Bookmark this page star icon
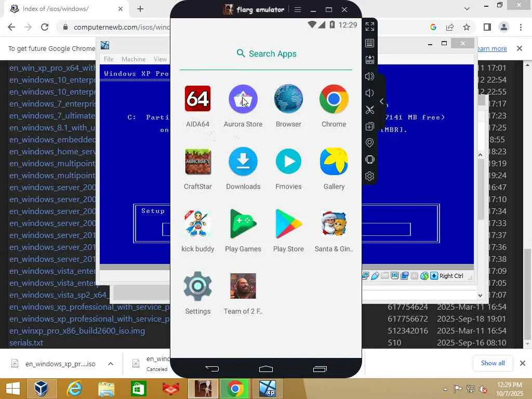Viewport: 532px width, 399px height. pos(467,27)
